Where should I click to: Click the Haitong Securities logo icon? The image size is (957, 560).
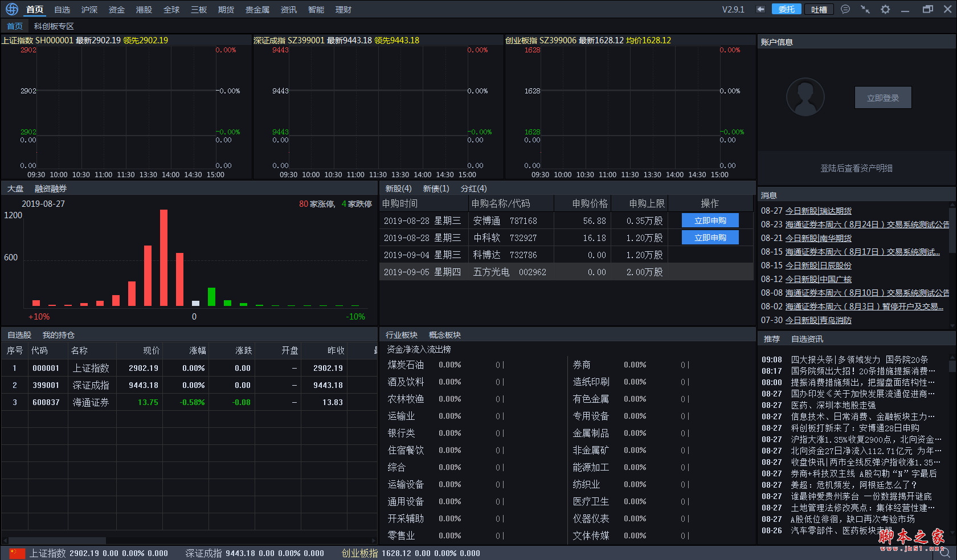point(12,9)
